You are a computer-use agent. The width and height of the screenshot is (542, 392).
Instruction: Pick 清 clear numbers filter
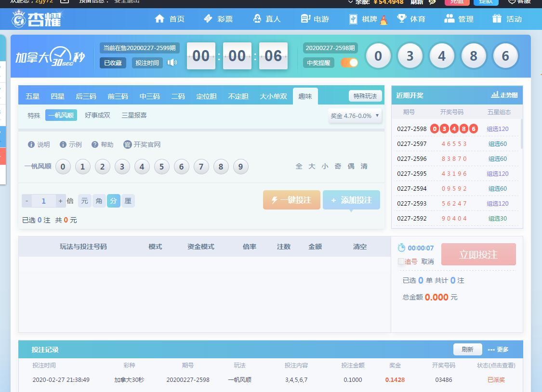pos(364,166)
